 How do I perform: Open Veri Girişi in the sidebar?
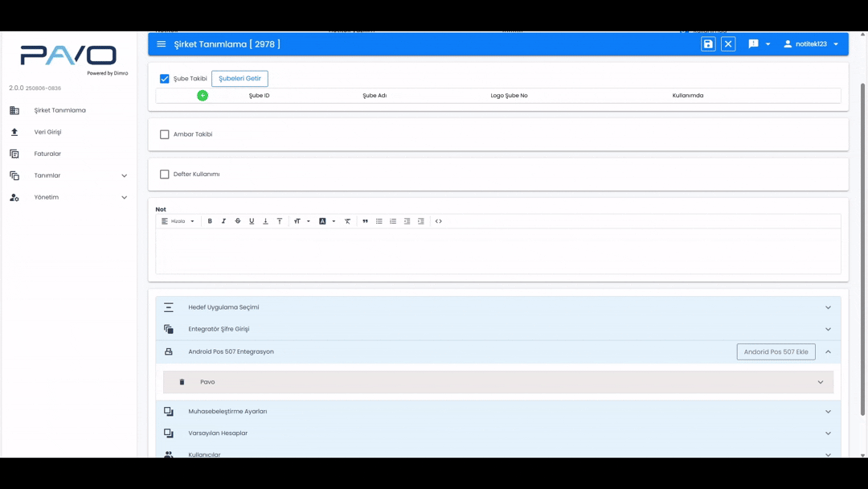47,132
